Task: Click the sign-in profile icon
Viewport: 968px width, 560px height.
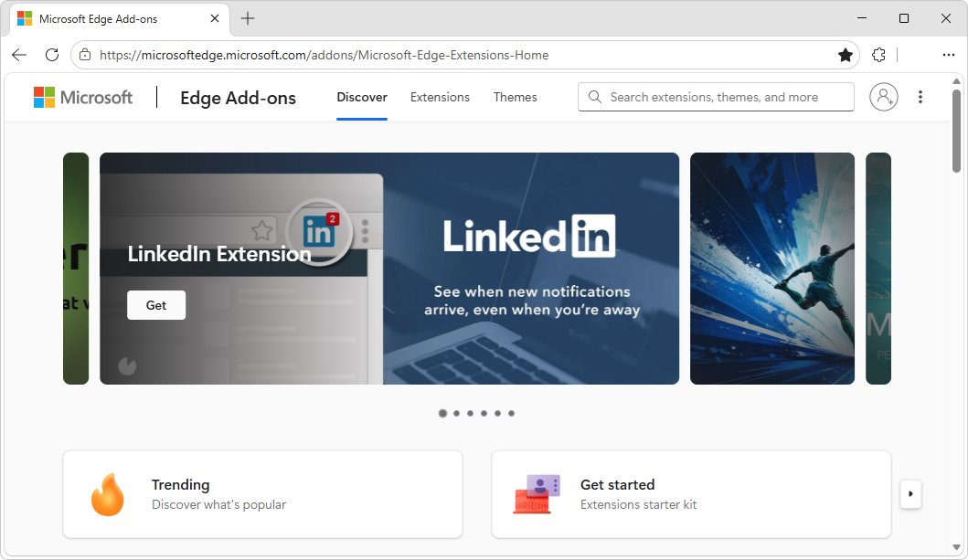Action: [883, 97]
